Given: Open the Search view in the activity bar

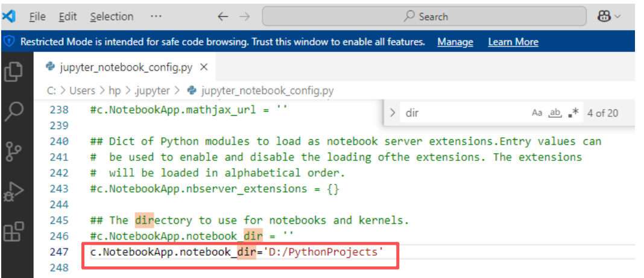Looking at the screenshot, I should coord(13,112).
